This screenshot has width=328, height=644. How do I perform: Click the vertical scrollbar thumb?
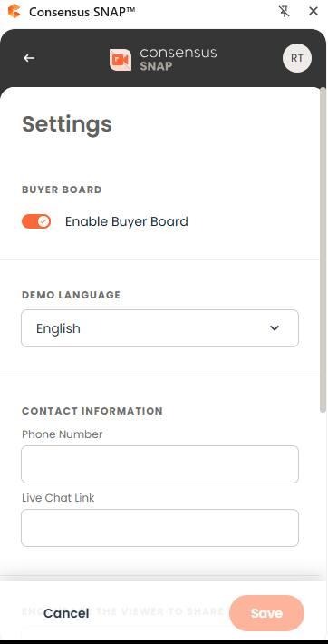[323, 249]
